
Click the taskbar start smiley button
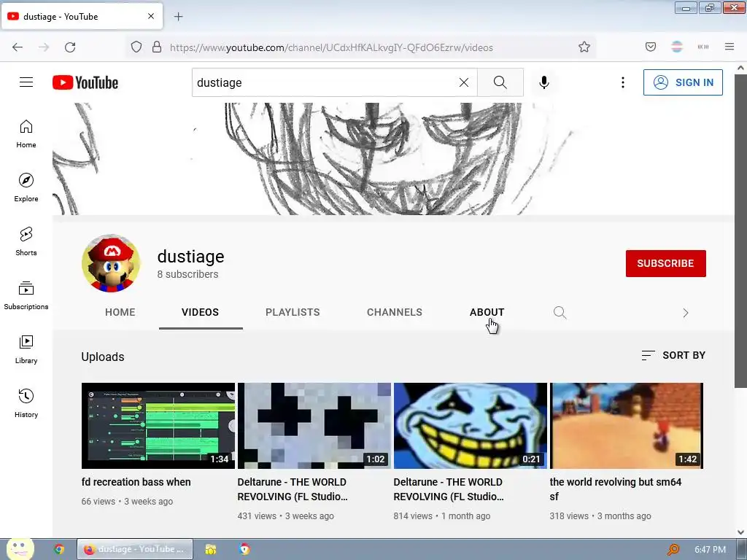(20, 548)
